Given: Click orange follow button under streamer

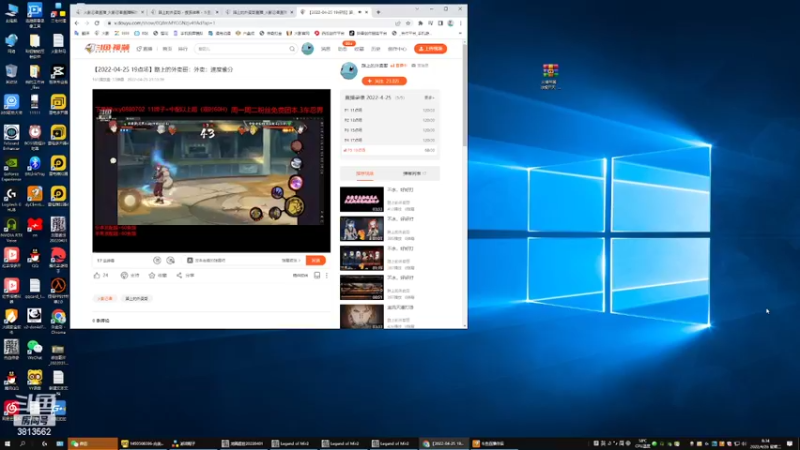Looking at the screenshot, I should (384, 81).
